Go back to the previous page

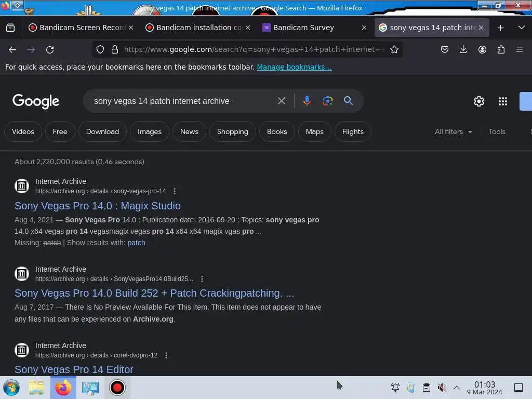pyautogui.click(x=12, y=50)
